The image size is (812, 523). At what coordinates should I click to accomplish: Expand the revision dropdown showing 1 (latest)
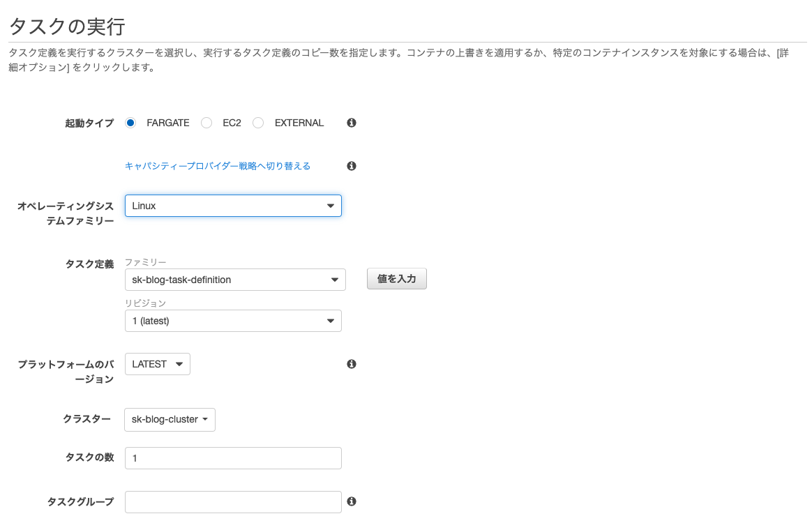233,320
